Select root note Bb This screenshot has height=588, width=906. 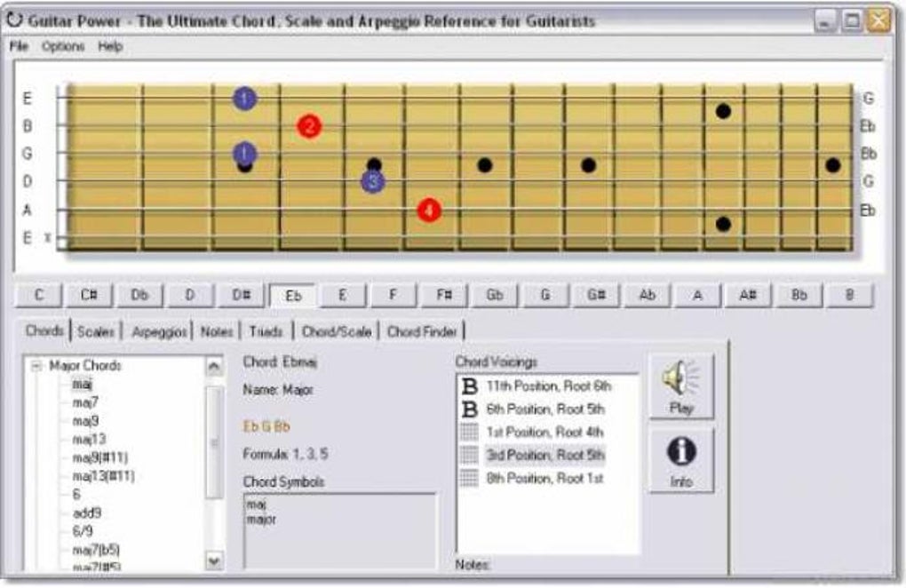pyautogui.click(x=799, y=295)
